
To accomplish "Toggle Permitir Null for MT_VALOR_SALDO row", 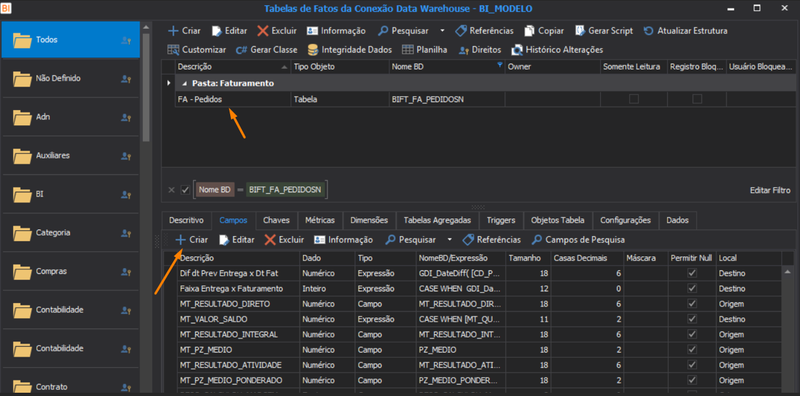I will [692, 319].
